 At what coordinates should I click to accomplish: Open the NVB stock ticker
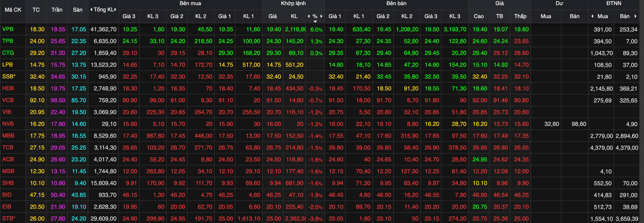tap(8, 124)
